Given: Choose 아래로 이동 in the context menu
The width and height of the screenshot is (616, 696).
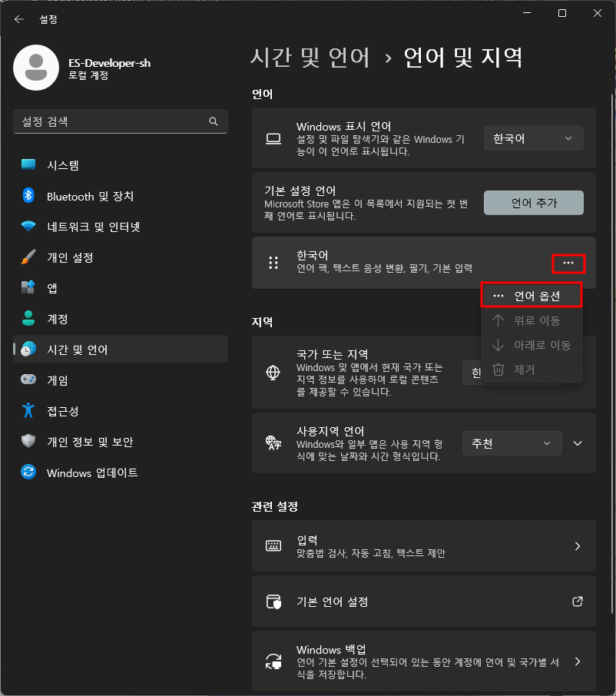Looking at the screenshot, I should click(532, 345).
